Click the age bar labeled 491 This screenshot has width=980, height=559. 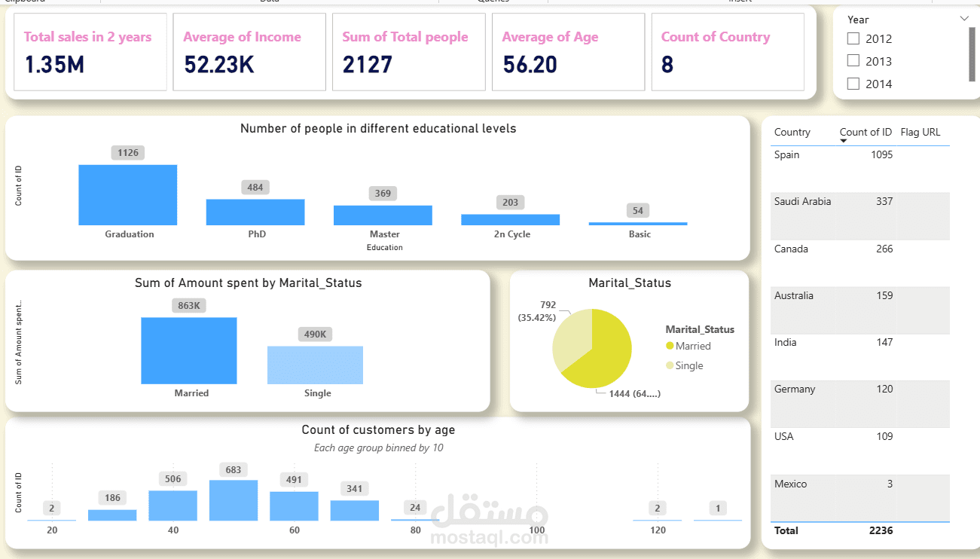(x=295, y=506)
